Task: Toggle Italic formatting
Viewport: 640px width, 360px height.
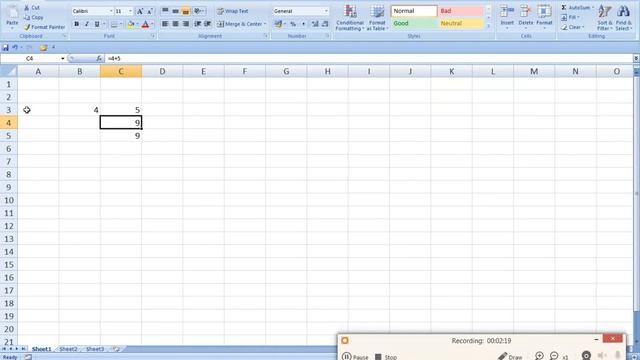Action: pyautogui.click(x=87, y=24)
